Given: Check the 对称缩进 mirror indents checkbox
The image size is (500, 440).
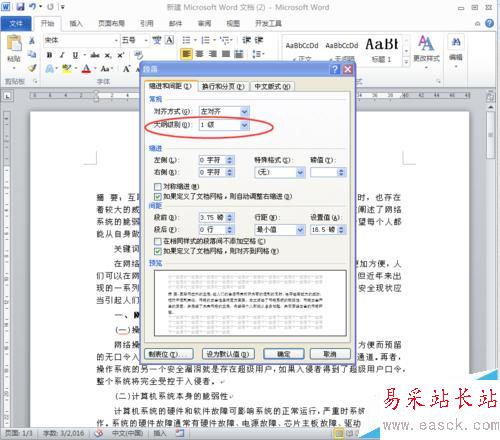Looking at the screenshot, I should tap(158, 186).
